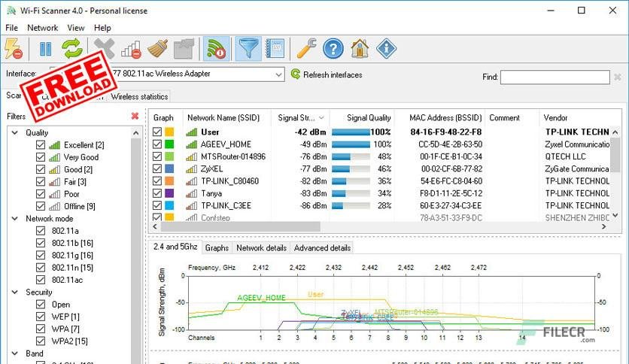
Task: Select the broom clear-list icon
Action: (x=158, y=48)
